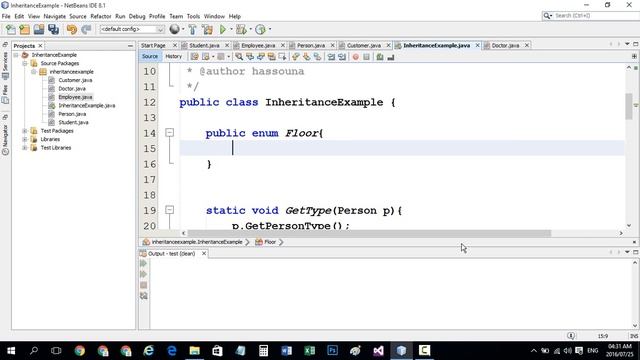
Task: Click the New File toolbar icon
Action: click(x=11, y=29)
